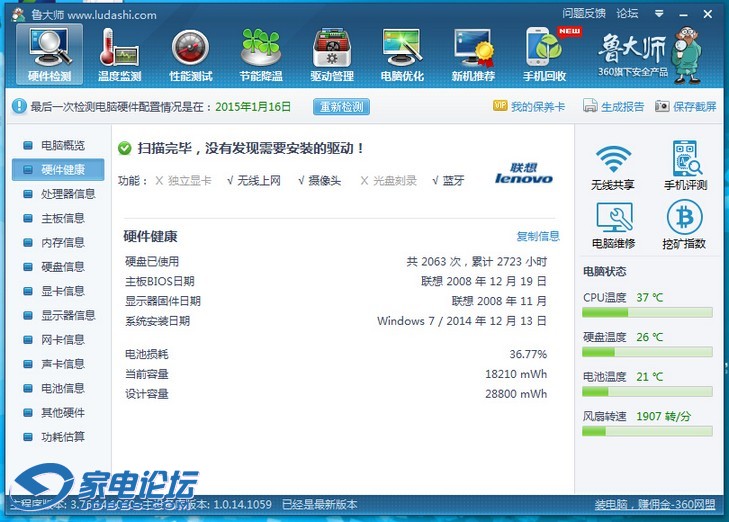Open the 温度监测 temperature monitoring tool

pyautogui.click(x=119, y=54)
